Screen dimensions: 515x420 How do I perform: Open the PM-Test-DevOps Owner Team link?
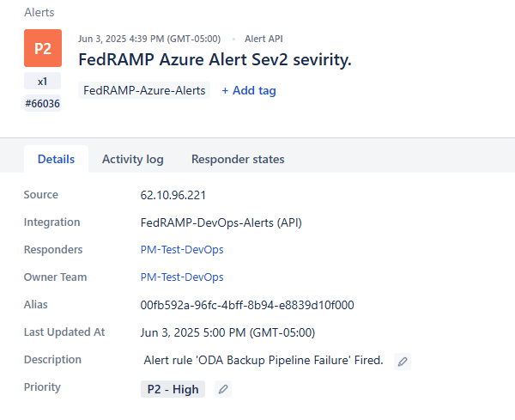[x=182, y=277]
